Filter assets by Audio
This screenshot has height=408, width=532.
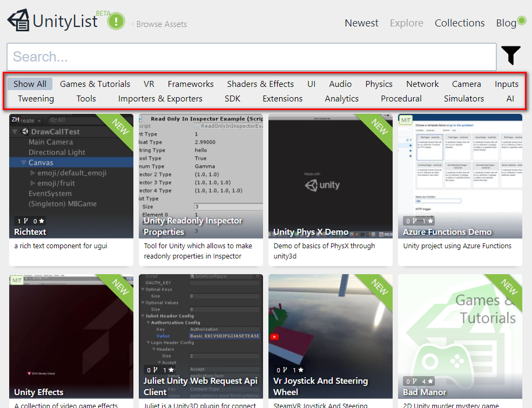(340, 84)
